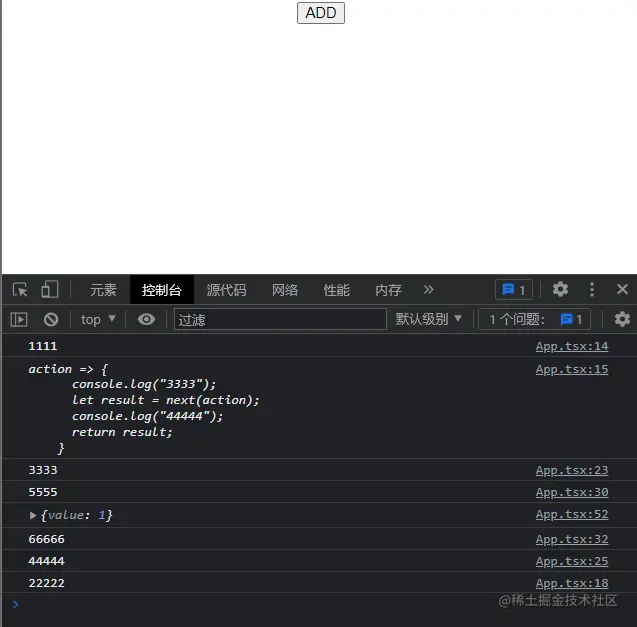Open source link App.tsx:18
The height and width of the screenshot is (627, 637).
tap(572, 583)
